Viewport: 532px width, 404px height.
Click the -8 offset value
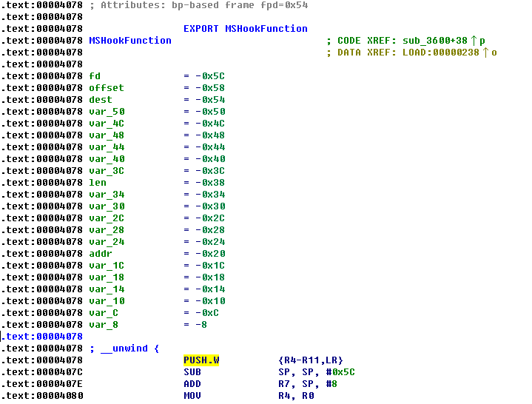click(x=201, y=325)
